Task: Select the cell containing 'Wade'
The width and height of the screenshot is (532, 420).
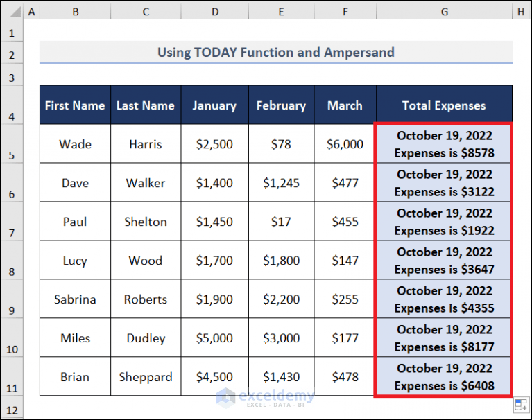Action: click(75, 143)
